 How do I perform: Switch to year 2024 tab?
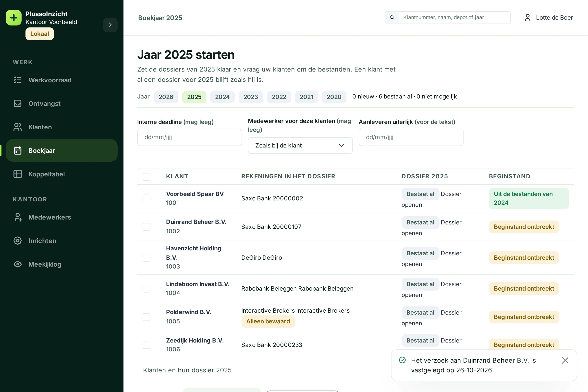coord(222,97)
